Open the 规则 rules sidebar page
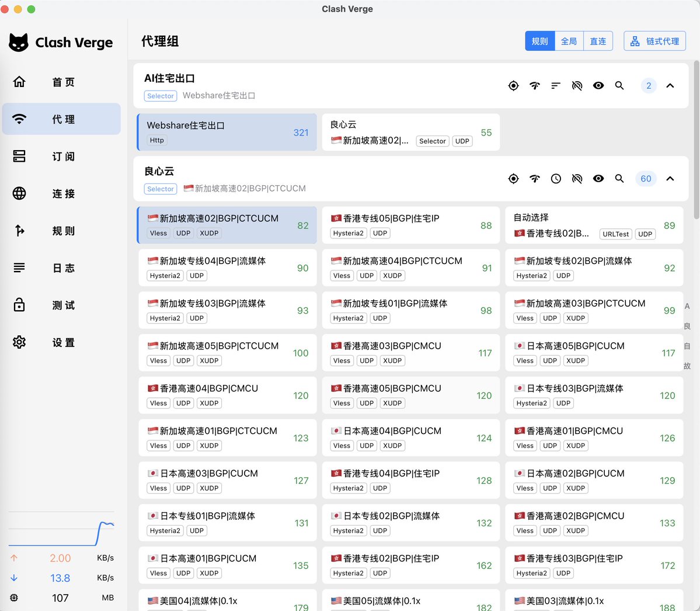Screen dimensions: 700x611 point(61,231)
